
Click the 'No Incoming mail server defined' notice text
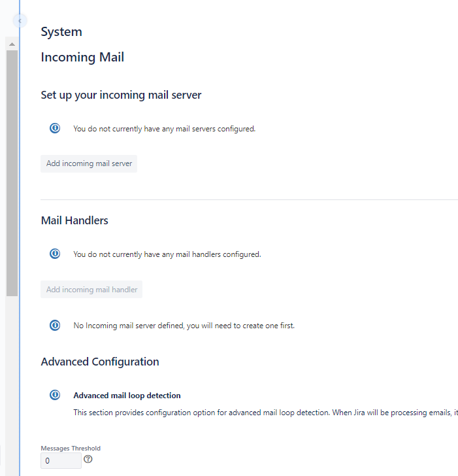click(x=184, y=326)
